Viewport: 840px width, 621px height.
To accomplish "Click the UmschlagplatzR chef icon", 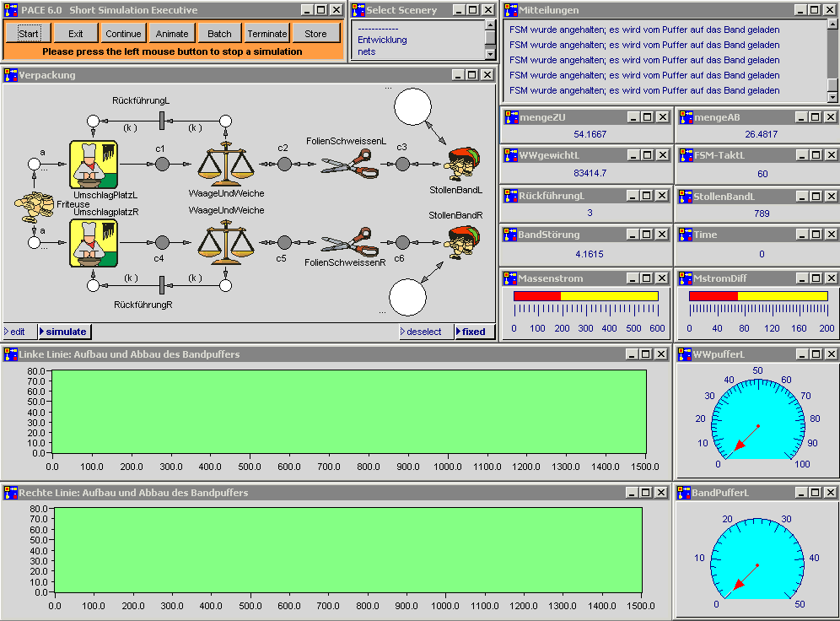I will [x=94, y=243].
